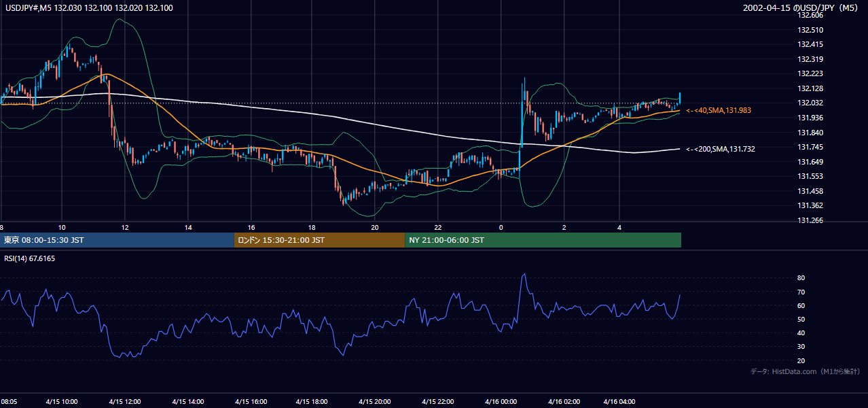Click the 4/16 00:00 time axis label
The height and width of the screenshot is (408, 868).
click(501, 401)
